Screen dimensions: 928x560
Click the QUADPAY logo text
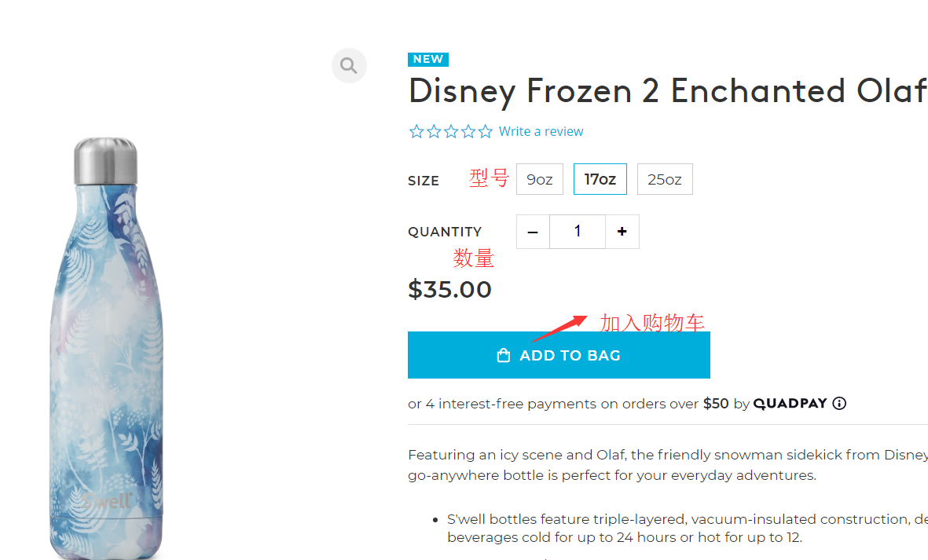(790, 404)
